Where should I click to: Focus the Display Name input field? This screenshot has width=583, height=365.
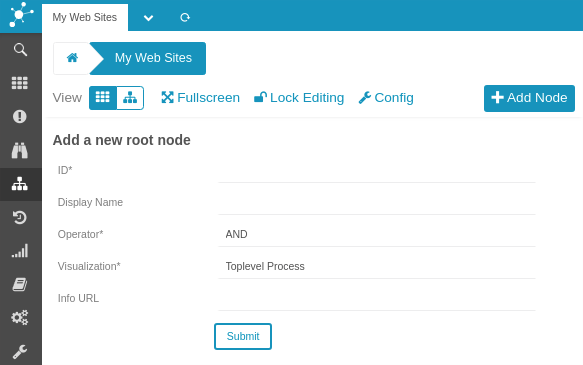[x=377, y=203]
